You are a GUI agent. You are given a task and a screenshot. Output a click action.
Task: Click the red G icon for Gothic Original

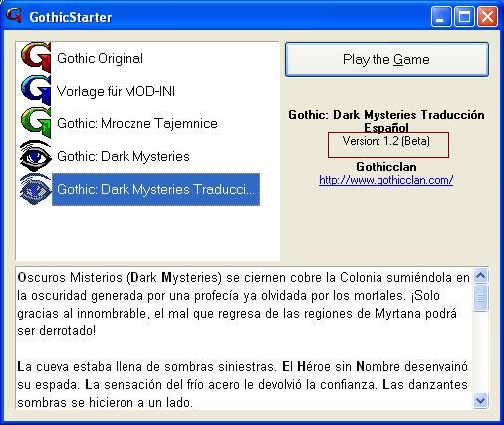pos(36,57)
